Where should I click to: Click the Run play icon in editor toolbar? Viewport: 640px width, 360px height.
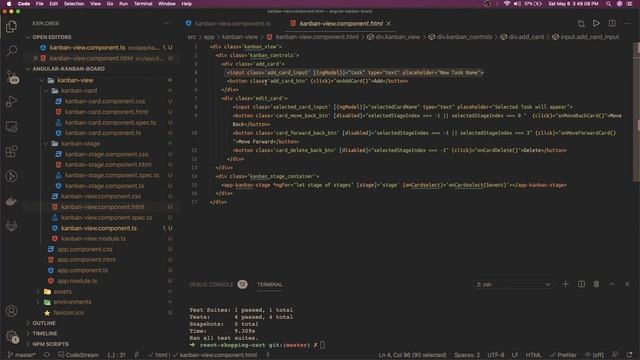click(596, 23)
